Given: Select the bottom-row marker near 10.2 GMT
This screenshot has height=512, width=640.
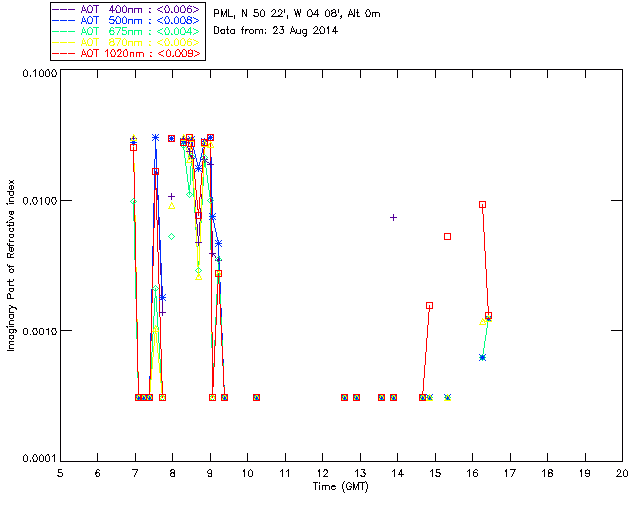Looking at the screenshot, I should 256,397.
